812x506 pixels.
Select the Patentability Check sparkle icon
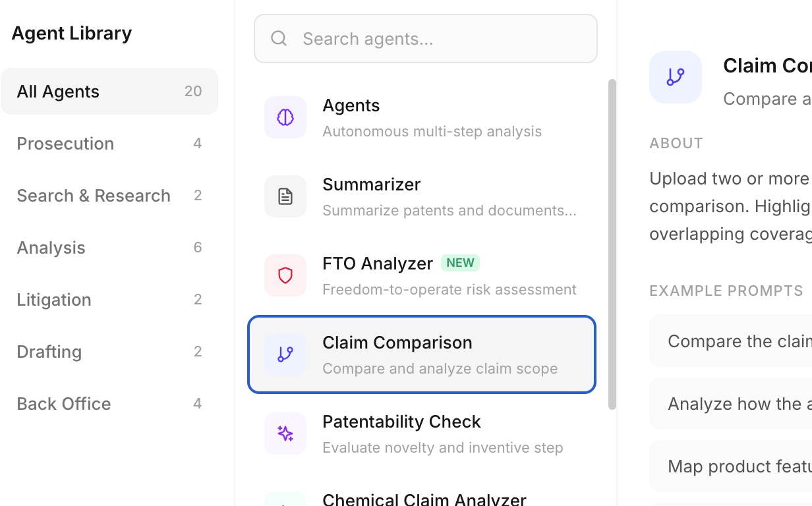(285, 434)
